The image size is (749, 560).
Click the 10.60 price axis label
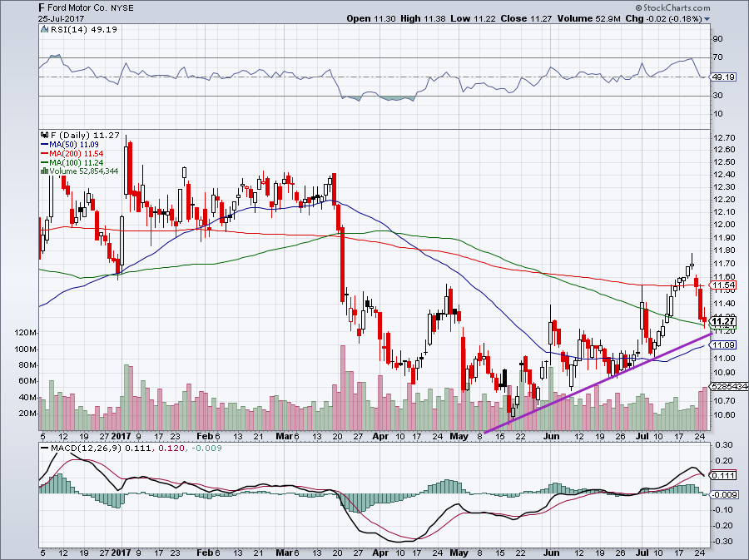click(723, 415)
